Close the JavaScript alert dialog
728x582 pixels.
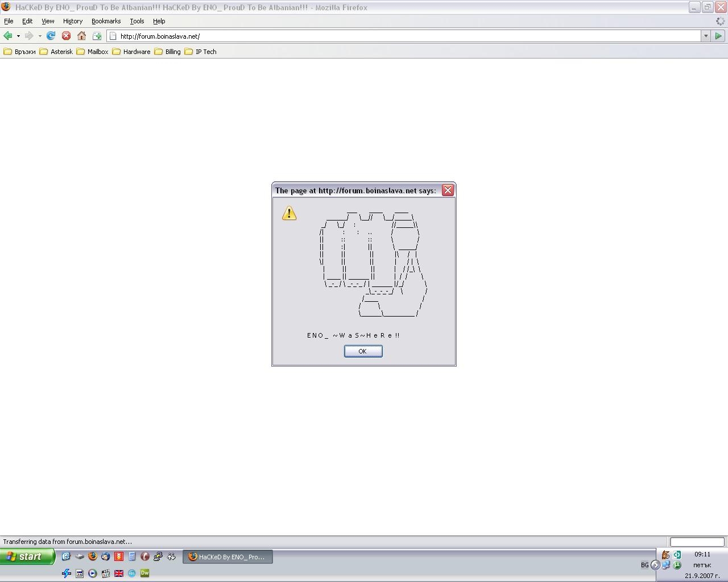click(448, 190)
